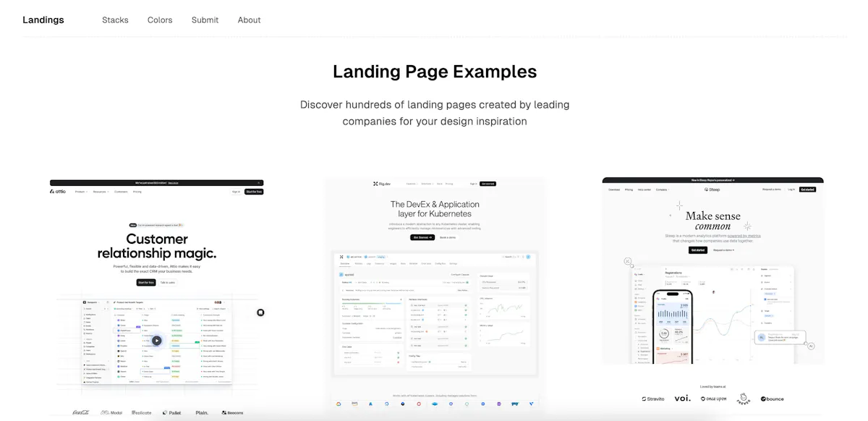Click the Beacons logo in Attio preview
Screen dimensions: 868x421
[x=231, y=413]
